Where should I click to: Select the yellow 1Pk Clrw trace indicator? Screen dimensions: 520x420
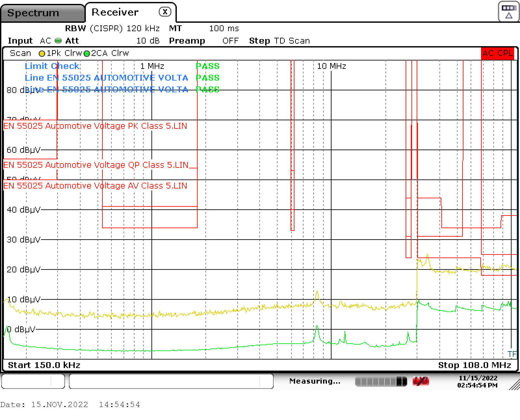point(62,53)
